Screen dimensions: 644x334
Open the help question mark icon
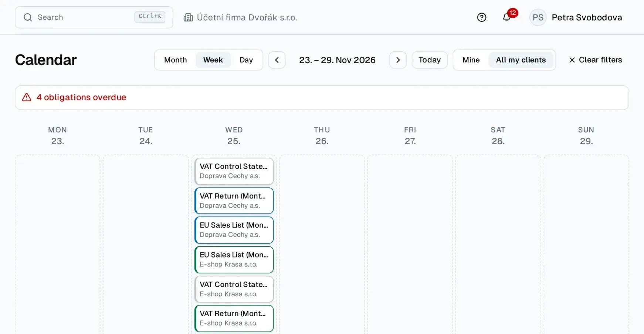[x=481, y=17]
